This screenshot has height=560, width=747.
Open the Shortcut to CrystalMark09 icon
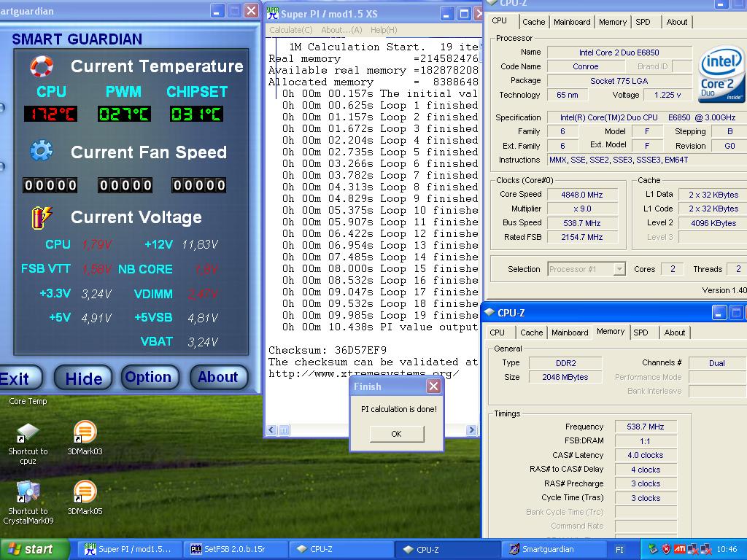coord(28,492)
